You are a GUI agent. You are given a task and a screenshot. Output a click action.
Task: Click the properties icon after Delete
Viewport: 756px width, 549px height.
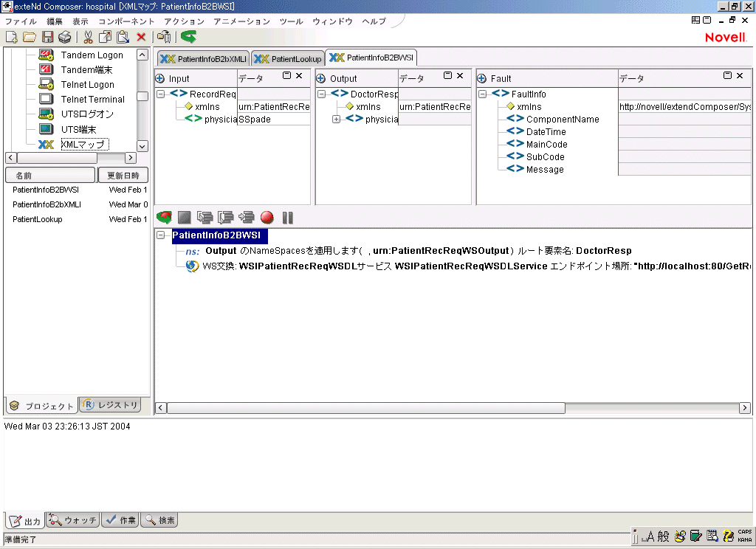point(164,37)
